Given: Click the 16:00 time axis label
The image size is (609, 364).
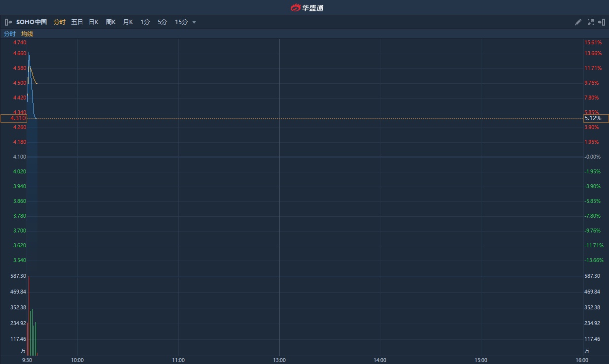Looking at the screenshot, I should 582,360.
